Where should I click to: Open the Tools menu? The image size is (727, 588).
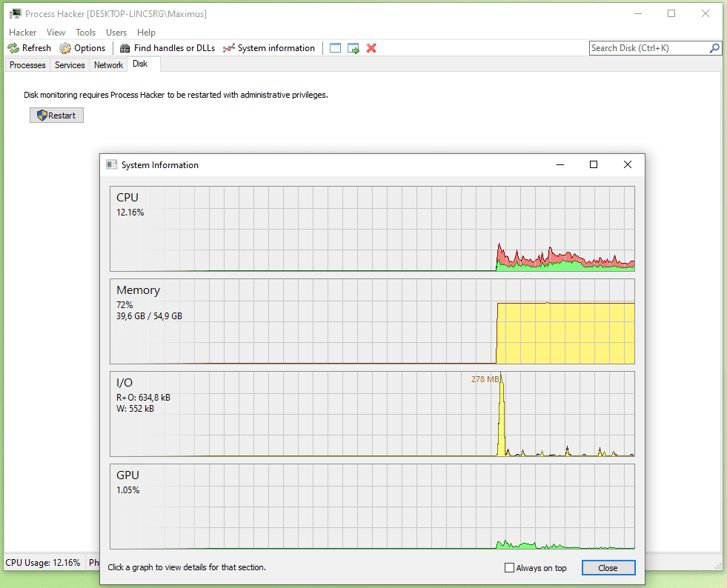click(x=86, y=33)
